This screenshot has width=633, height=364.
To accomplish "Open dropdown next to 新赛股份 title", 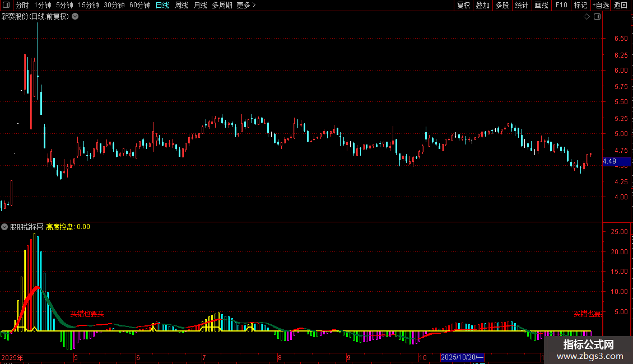I will coord(75,17).
